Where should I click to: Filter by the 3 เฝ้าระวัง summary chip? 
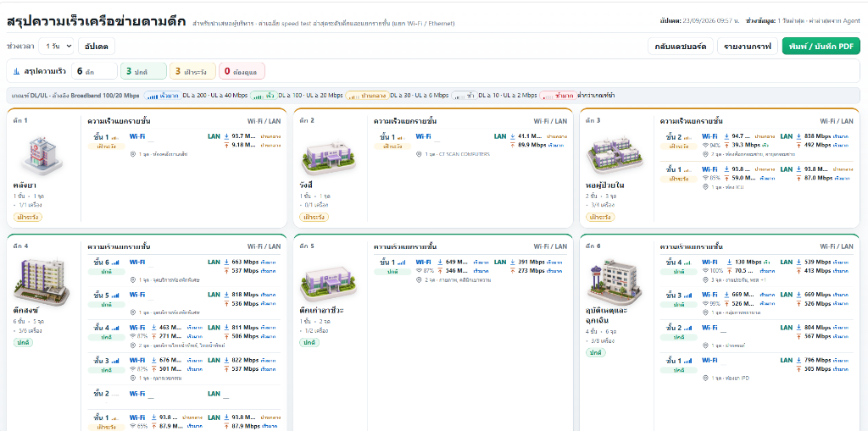click(192, 71)
